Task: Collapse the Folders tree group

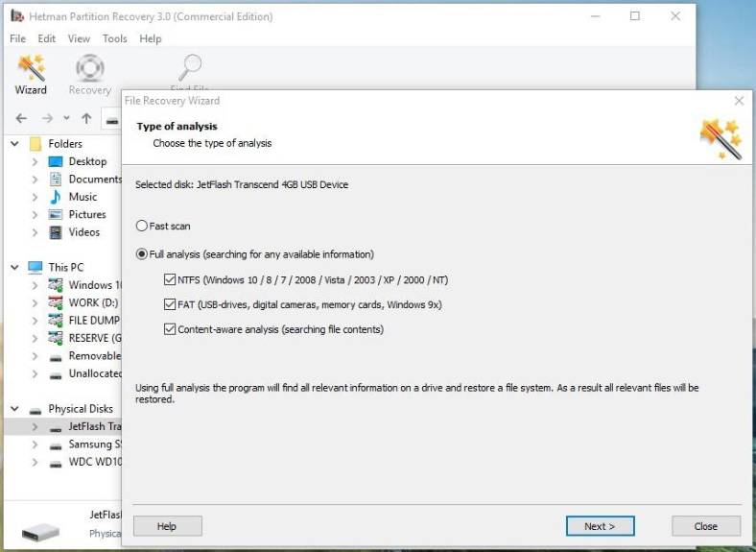Action: pos(15,144)
